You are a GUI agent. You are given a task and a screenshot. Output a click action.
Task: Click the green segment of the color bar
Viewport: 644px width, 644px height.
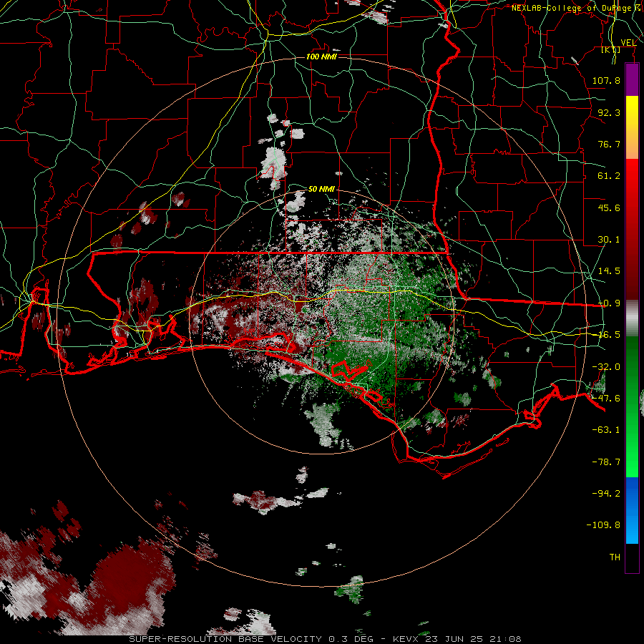coord(632,406)
